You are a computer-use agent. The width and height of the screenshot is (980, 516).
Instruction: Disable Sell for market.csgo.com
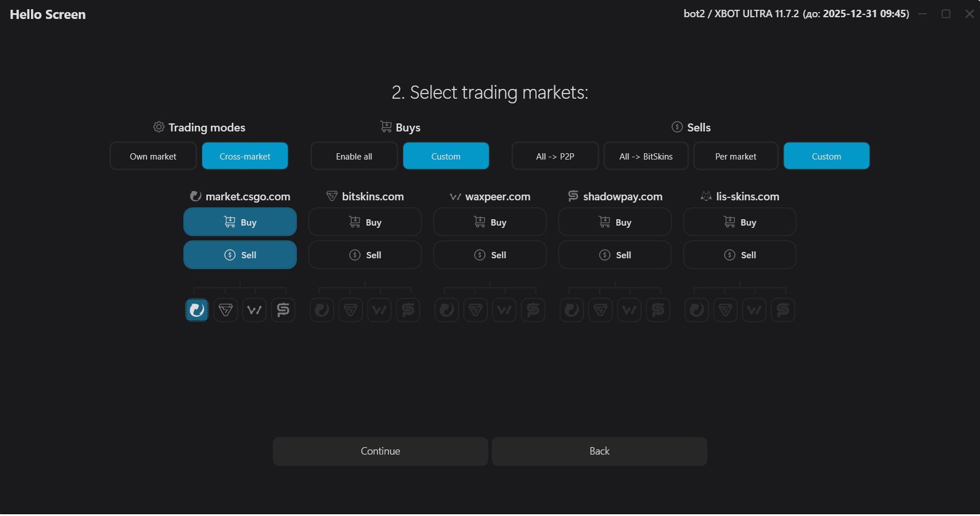[x=240, y=255]
